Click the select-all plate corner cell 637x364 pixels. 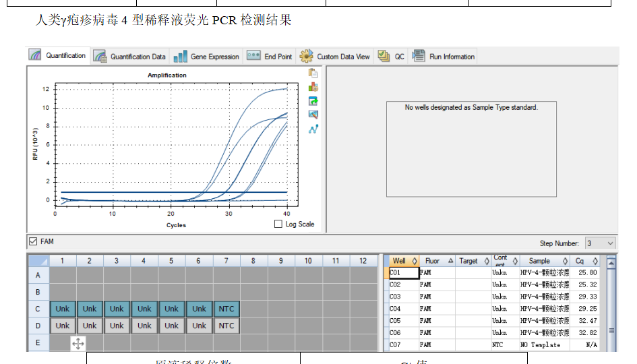38,261
